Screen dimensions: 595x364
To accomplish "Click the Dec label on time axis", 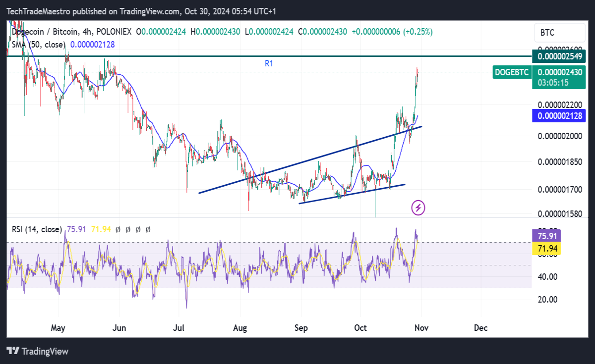I will (480, 328).
